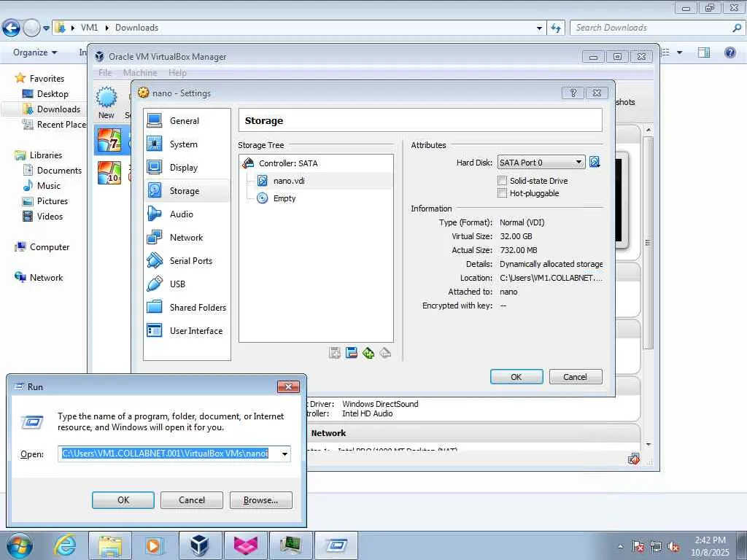Select the Windows 10 VM entry icon
This screenshot has height=560, width=747.
point(109,172)
